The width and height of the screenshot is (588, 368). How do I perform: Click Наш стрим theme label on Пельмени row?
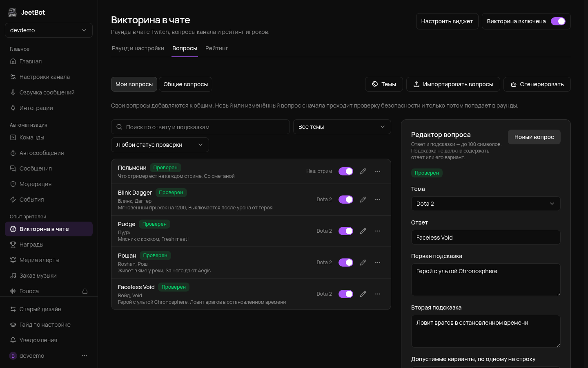pos(319,171)
